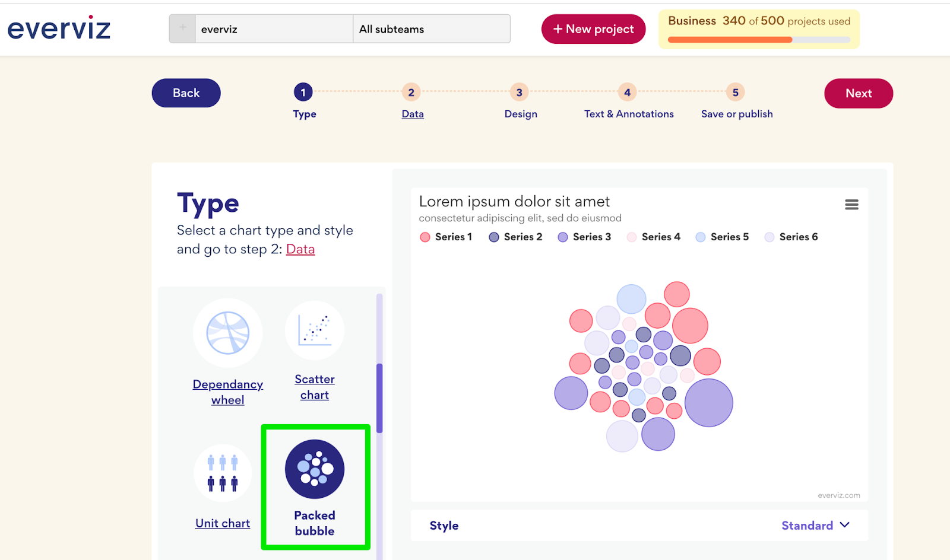The width and height of the screenshot is (950, 560).
Task: Choose the Scatter chart icon
Action: (315, 330)
